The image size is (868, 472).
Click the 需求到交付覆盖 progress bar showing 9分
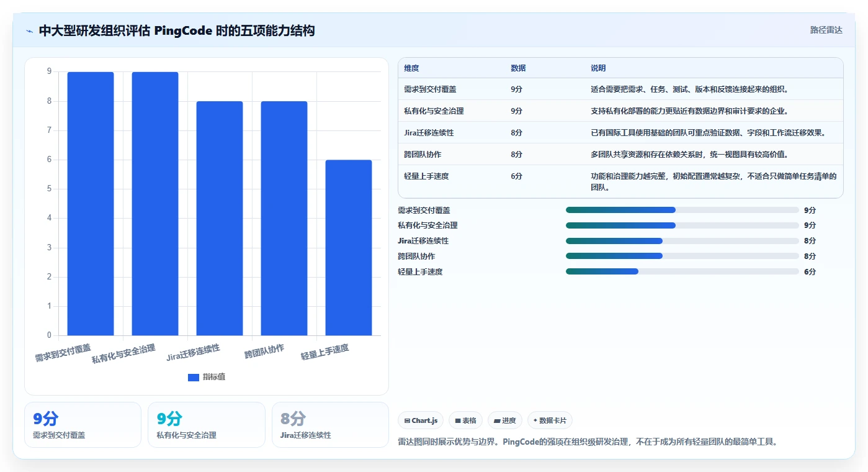point(682,210)
